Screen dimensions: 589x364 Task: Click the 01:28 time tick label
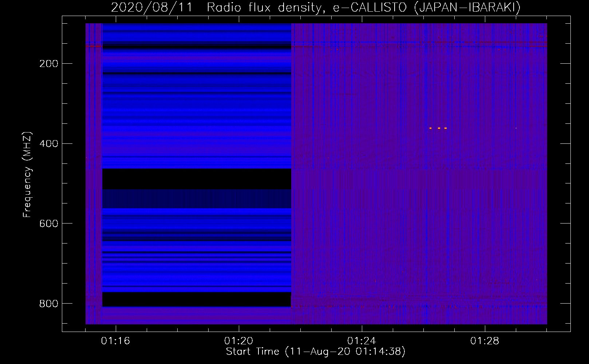coord(485,341)
